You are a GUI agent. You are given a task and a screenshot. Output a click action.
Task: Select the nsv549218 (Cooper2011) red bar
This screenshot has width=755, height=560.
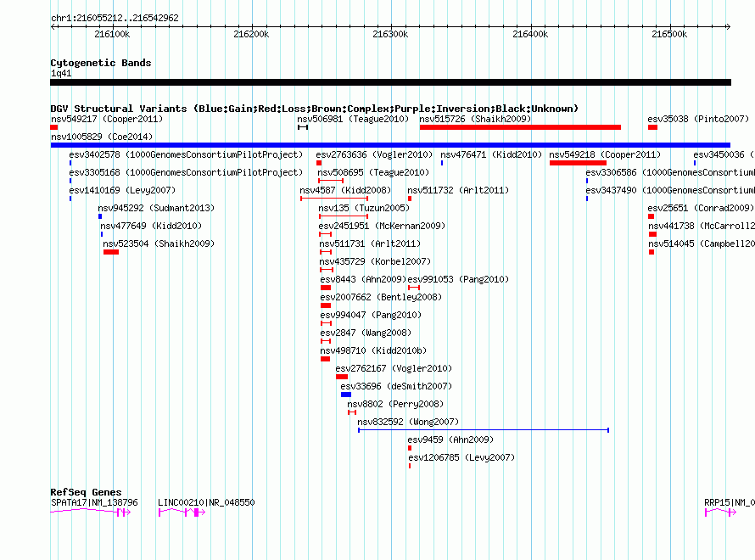point(578,163)
